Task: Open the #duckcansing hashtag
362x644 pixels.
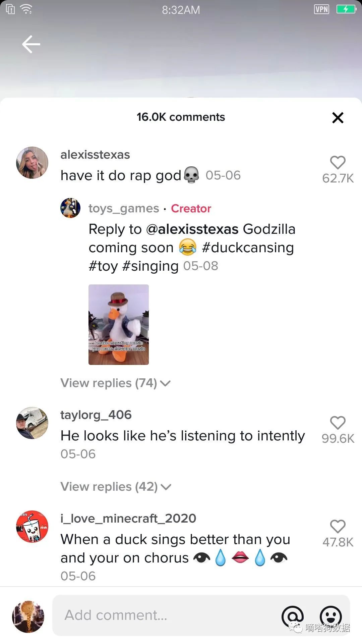Action: (x=248, y=248)
